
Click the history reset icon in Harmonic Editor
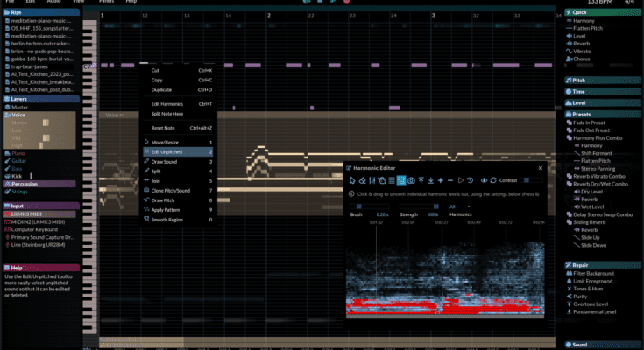pyautogui.click(x=469, y=179)
